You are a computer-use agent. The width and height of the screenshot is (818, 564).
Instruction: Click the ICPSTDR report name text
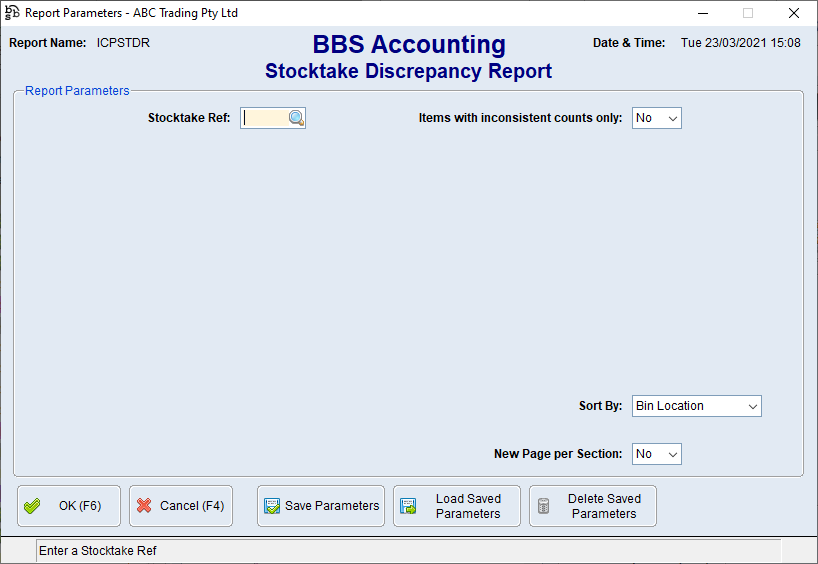click(x=123, y=43)
